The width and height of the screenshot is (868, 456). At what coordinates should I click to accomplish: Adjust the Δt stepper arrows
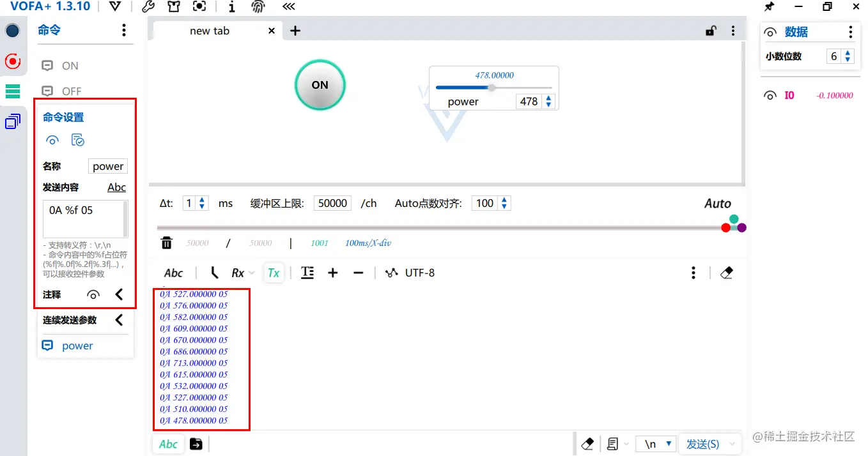pyautogui.click(x=203, y=203)
